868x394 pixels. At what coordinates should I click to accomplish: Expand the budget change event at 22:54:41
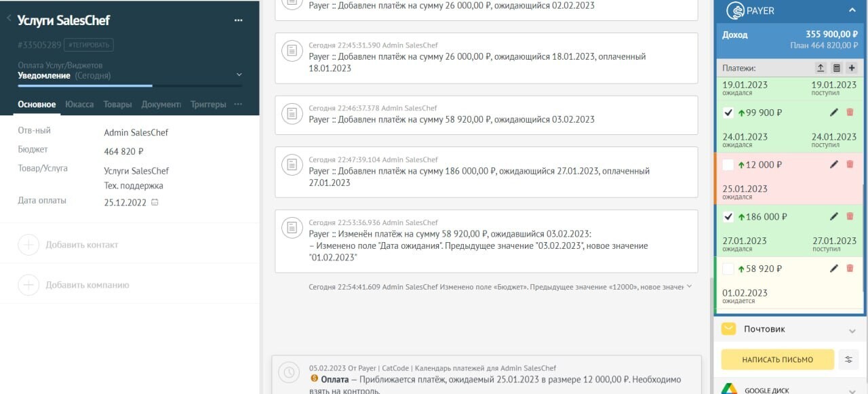690,287
